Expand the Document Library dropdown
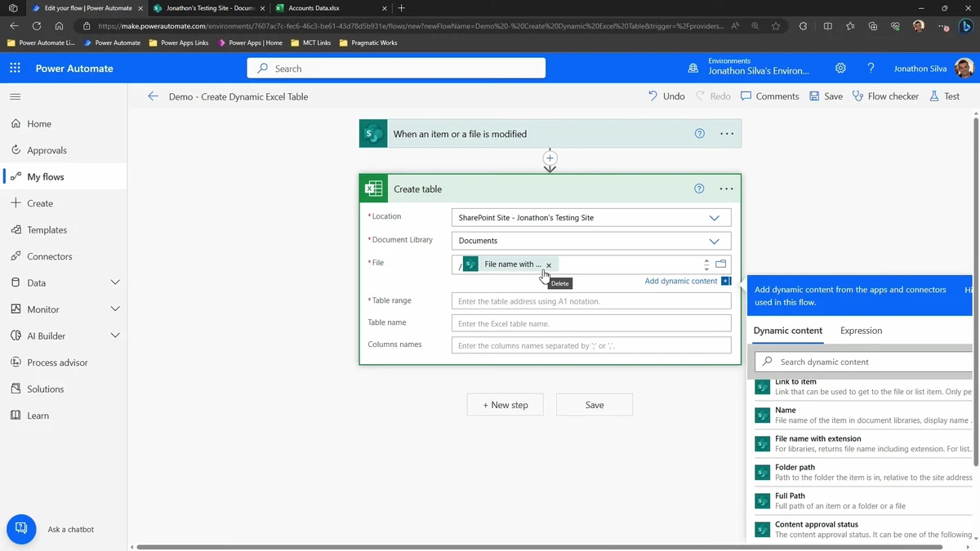 click(x=714, y=241)
